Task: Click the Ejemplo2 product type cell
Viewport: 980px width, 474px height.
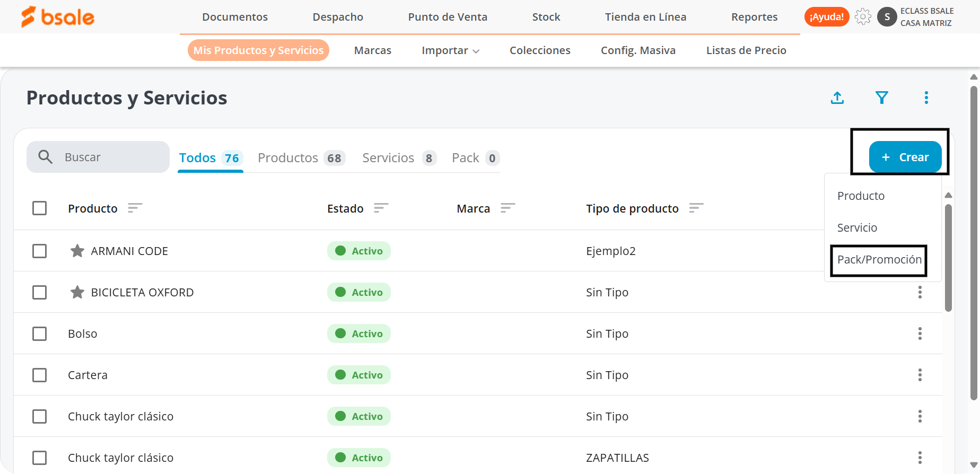Action: [x=611, y=251]
